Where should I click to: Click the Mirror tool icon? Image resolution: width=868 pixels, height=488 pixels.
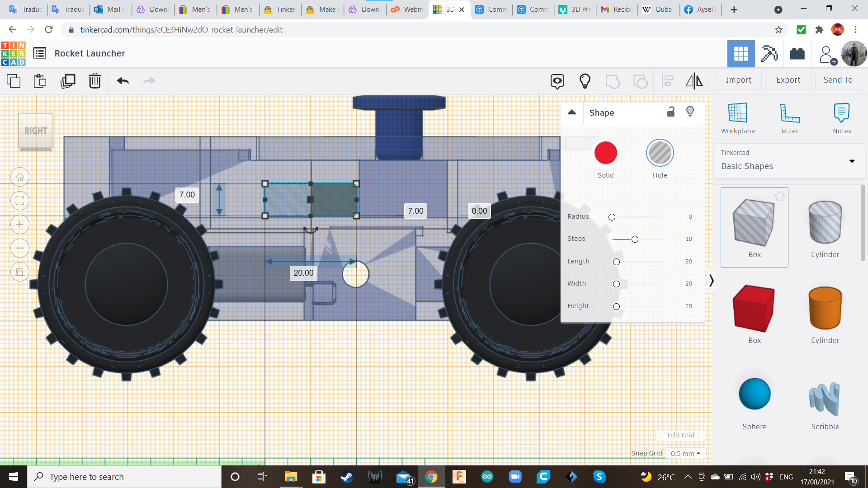point(694,81)
